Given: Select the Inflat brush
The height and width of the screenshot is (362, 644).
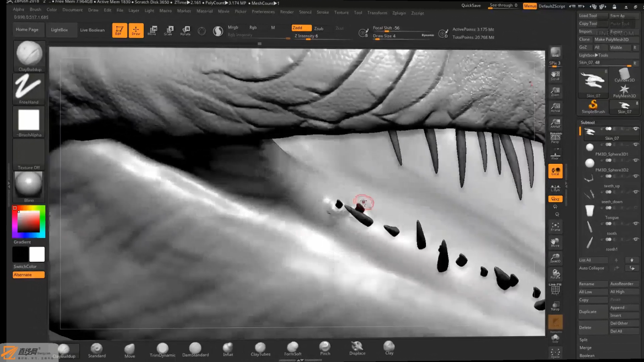Looking at the screenshot, I should tap(228, 349).
